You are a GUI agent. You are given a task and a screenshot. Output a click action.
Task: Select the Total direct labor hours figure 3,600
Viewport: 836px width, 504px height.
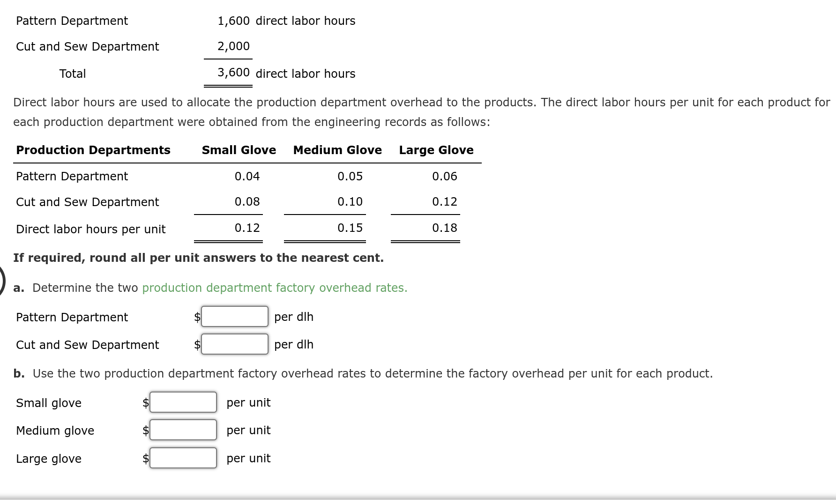click(x=233, y=73)
